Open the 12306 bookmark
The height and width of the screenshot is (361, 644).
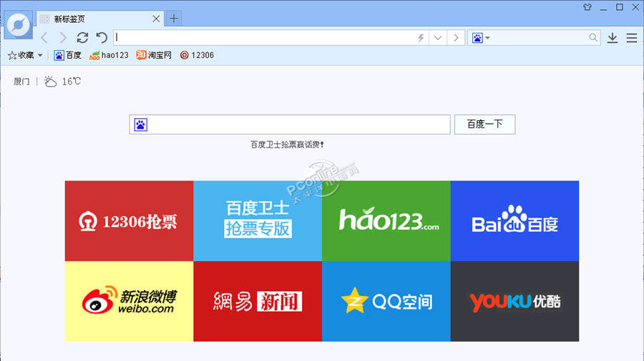coord(197,55)
